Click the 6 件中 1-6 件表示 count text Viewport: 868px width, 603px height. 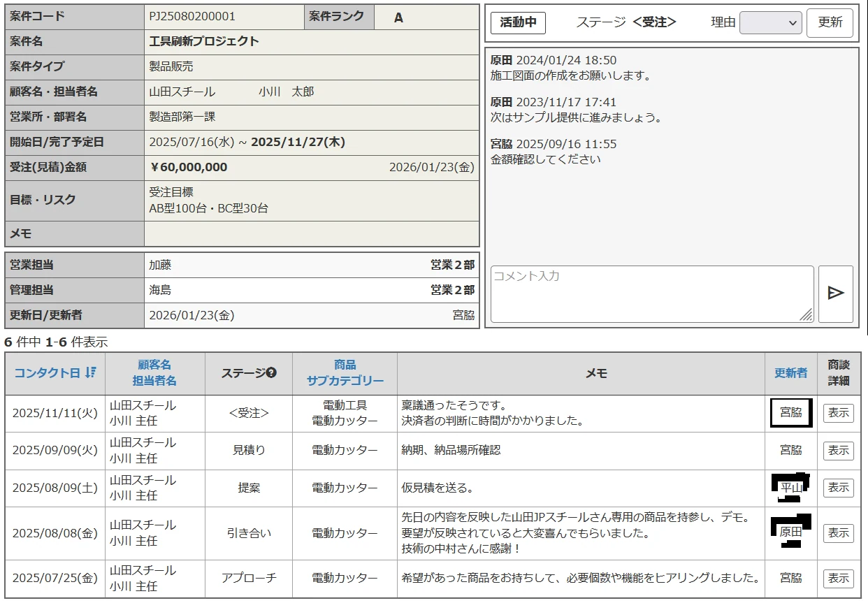[56, 342]
